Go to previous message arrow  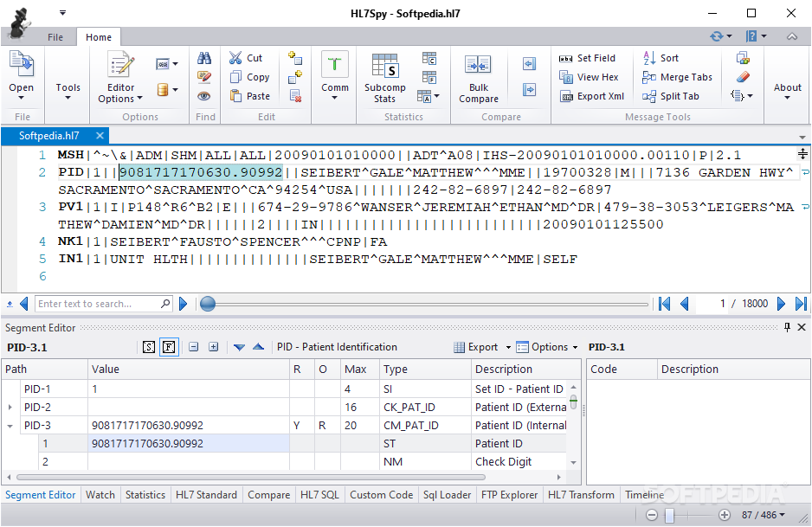[x=685, y=304]
